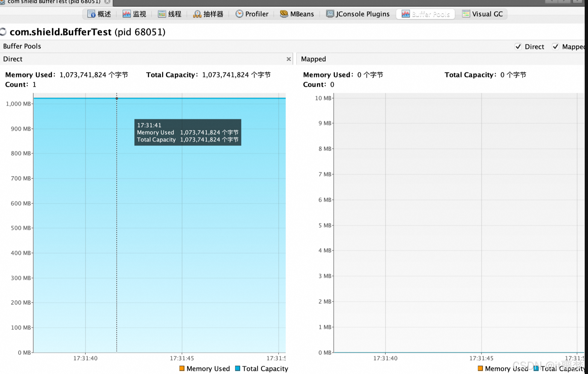Click the Mapped panel header

pyautogui.click(x=314, y=59)
